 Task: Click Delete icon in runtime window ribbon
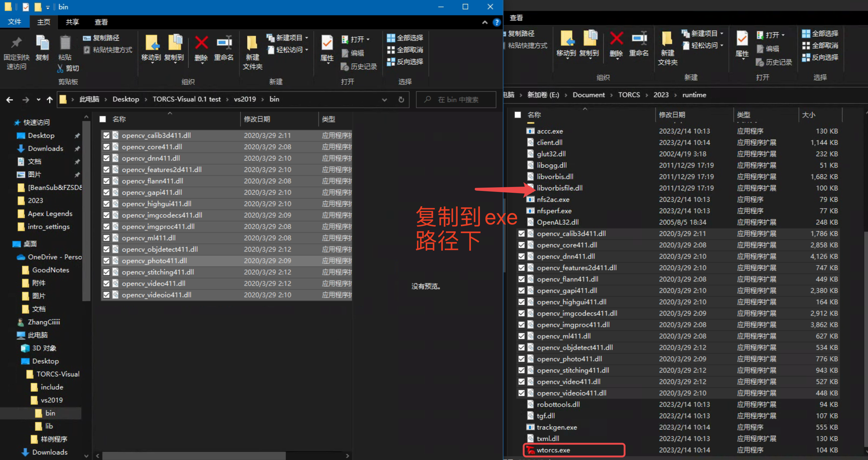tap(616, 39)
